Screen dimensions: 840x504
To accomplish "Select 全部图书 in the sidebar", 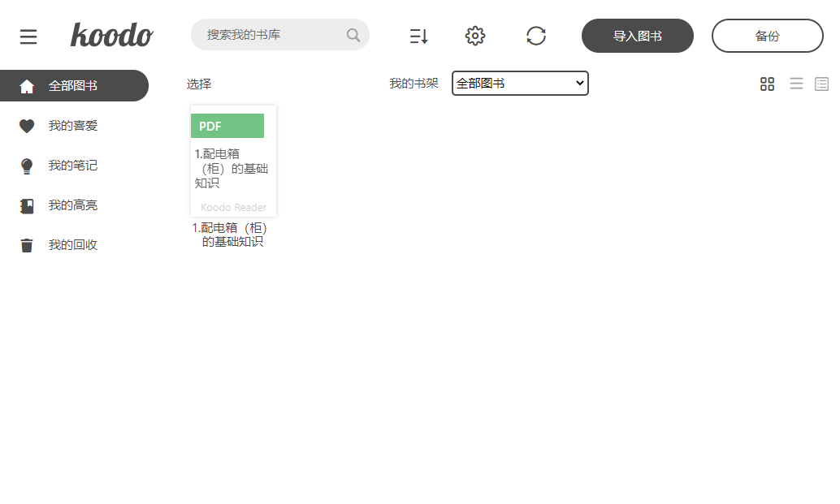I will point(74,85).
